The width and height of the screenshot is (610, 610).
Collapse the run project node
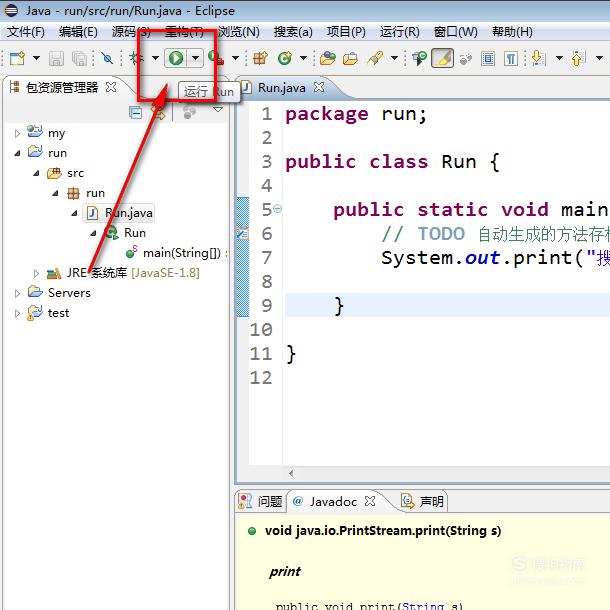(17, 153)
